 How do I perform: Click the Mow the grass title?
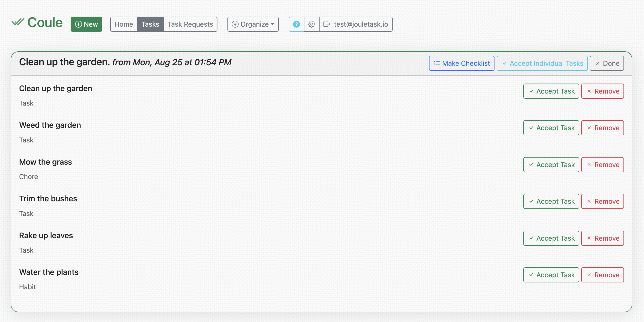click(x=45, y=162)
